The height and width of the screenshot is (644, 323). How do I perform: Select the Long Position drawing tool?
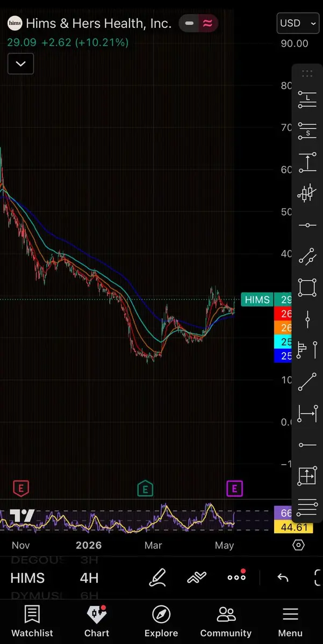click(307, 100)
